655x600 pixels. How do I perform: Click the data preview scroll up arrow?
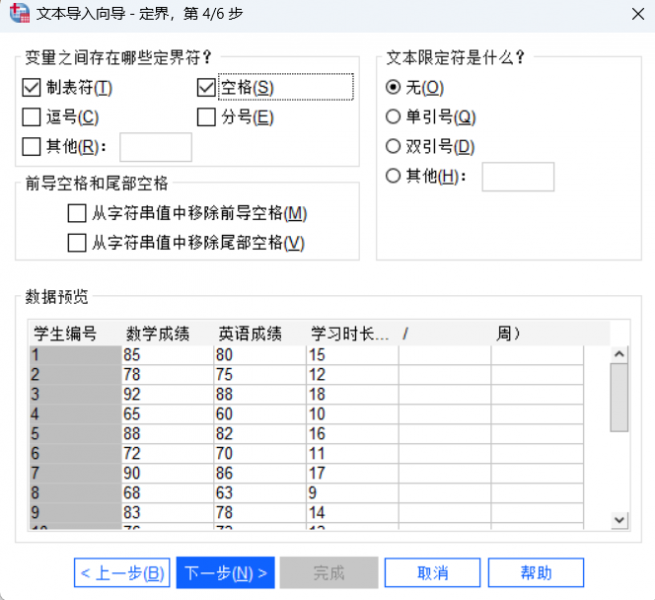(619, 354)
